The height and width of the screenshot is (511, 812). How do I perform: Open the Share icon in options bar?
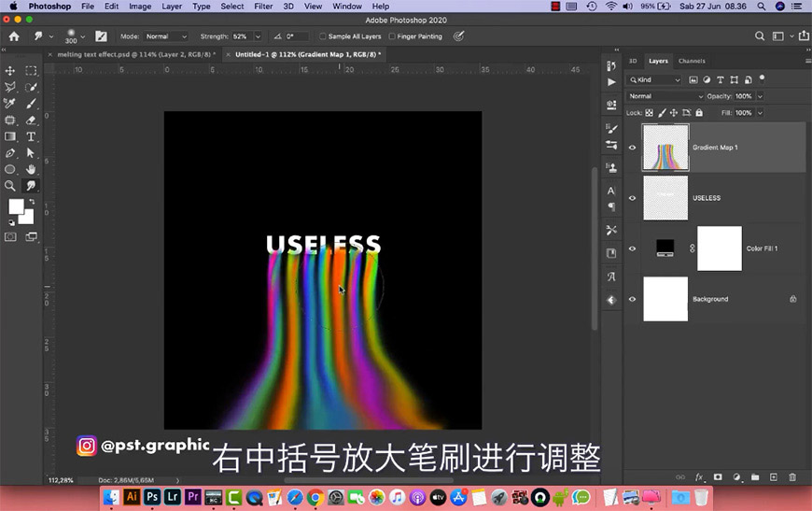804,35
